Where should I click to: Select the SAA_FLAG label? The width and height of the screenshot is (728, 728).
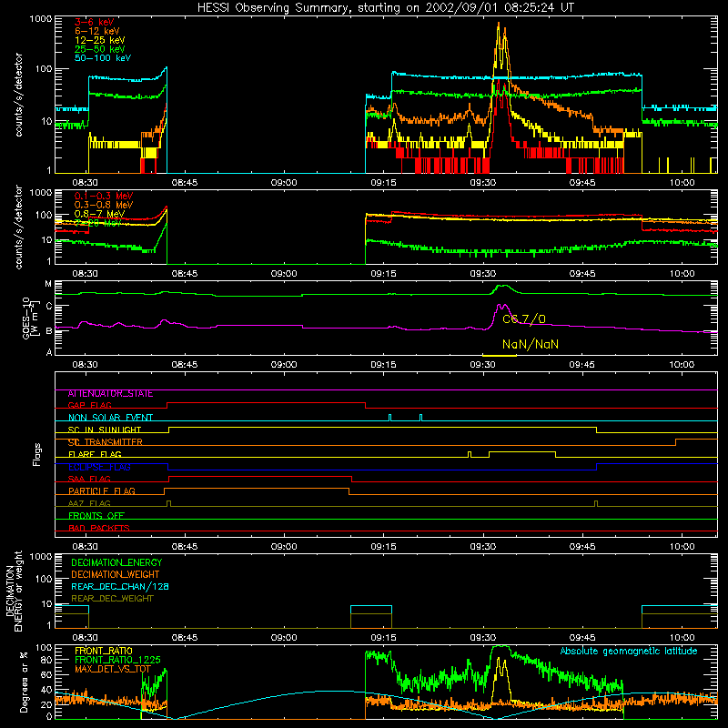89,479
